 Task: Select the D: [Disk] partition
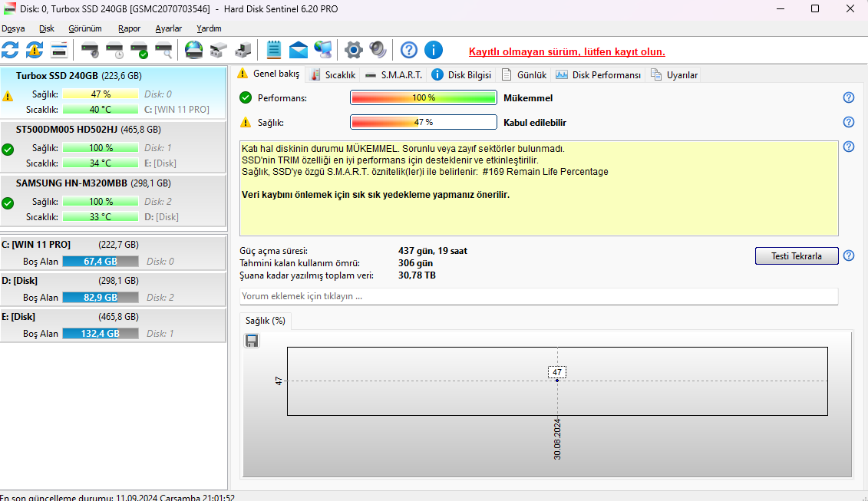tap(113, 288)
